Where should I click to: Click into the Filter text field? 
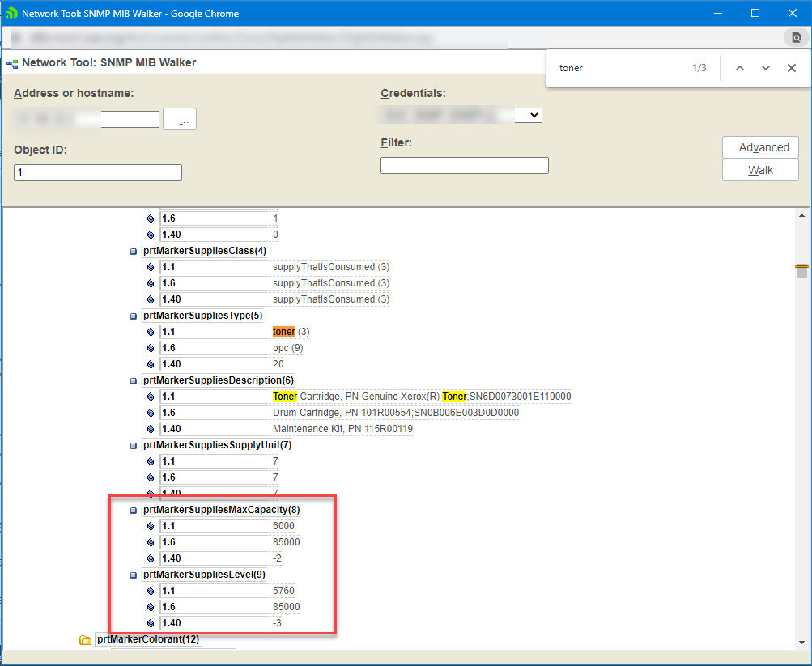pos(464,166)
